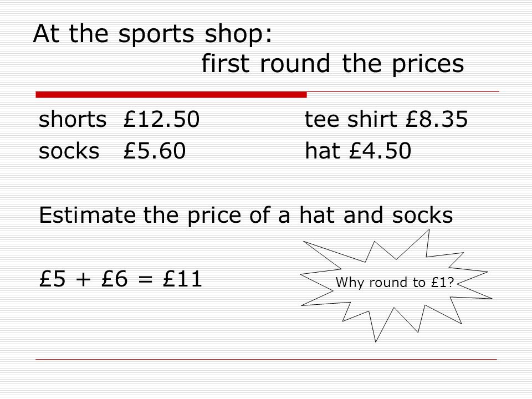This screenshot has width=532, height=399.
Task: Select the answer '£5 + £6 = £11'
Action: click(121, 279)
